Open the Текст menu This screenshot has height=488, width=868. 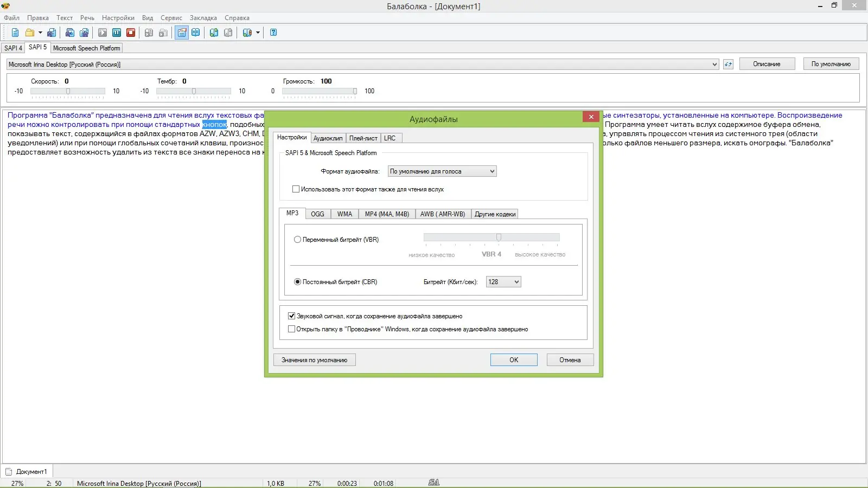65,18
